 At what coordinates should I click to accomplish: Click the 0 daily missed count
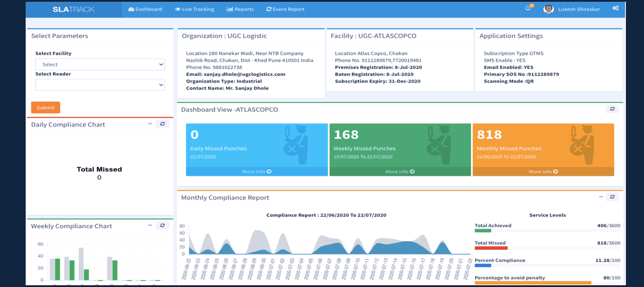pyautogui.click(x=195, y=134)
